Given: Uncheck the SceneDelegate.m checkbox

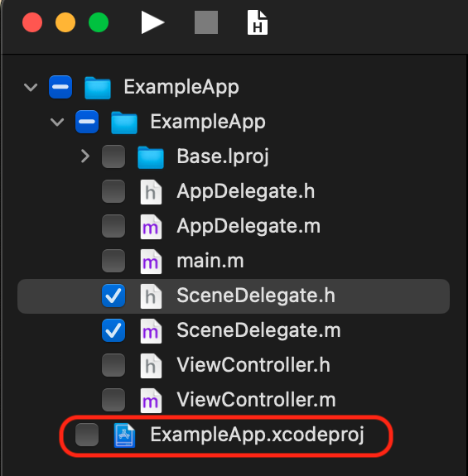Looking at the screenshot, I should click(113, 330).
